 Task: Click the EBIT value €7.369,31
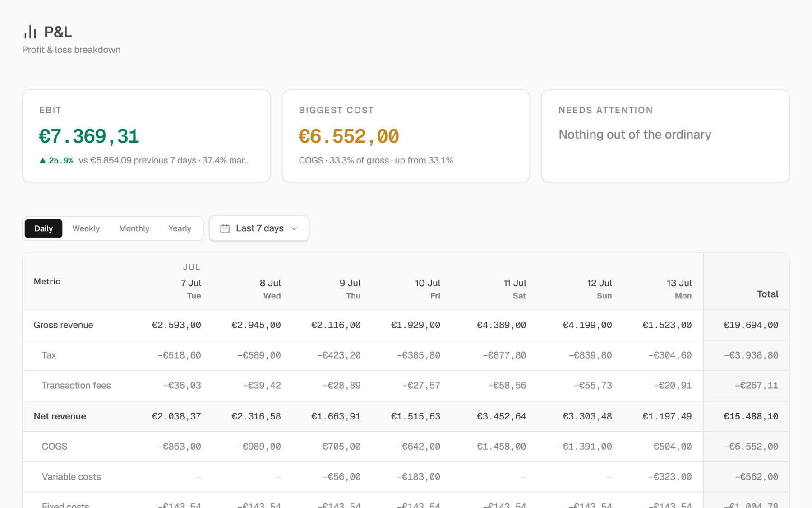89,136
